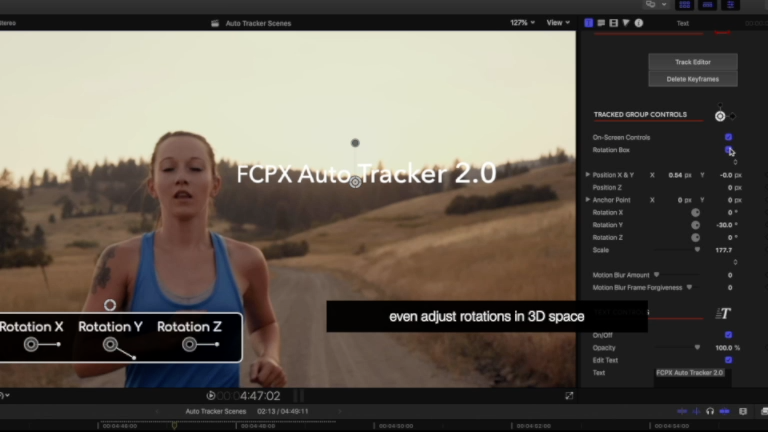Click the on-screen center tracker control
Screen dimensions: 768x432
(355, 182)
